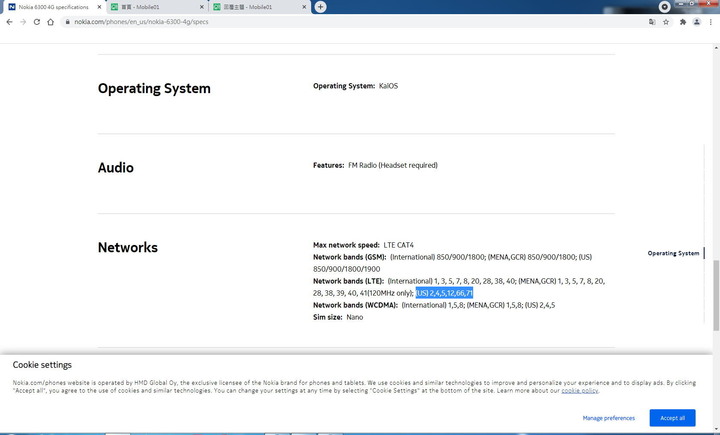Viewport: 720px width, 435px height.
Task: Switch to the Nokia 6300 4G specifications tab
Action: tap(53, 7)
